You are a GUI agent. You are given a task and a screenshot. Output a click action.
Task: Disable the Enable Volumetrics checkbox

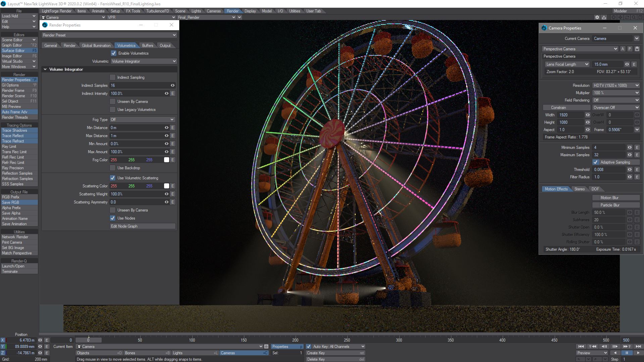(113, 53)
